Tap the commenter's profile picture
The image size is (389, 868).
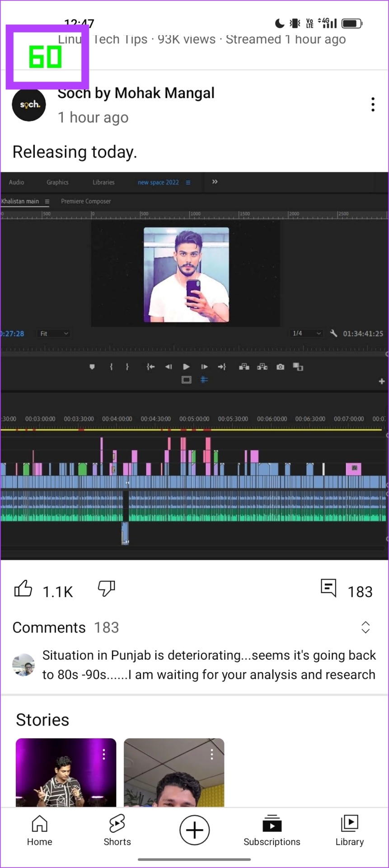click(x=23, y=665)
